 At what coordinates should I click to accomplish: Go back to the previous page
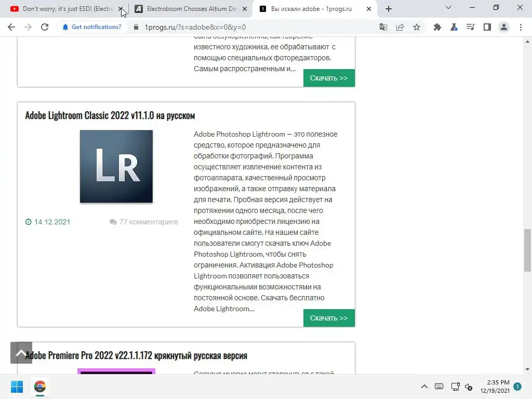pyautogui.click(x=11, y=27)
